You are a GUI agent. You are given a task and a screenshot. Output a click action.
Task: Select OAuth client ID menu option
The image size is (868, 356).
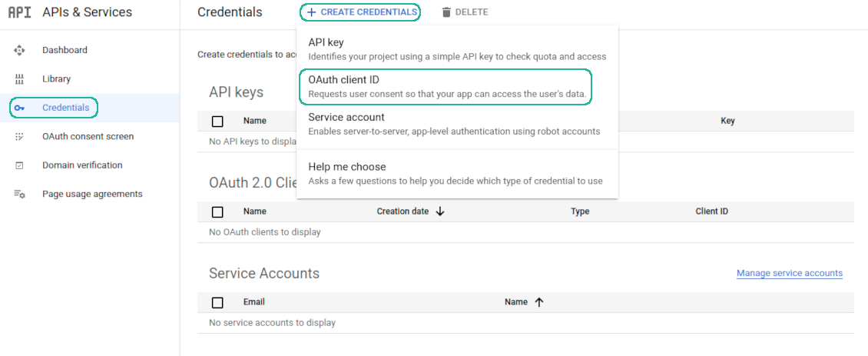point(446,87)
